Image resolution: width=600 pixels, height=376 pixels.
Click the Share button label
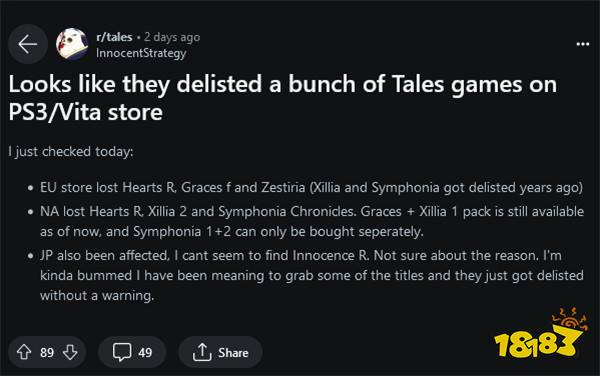coord(233,353)
